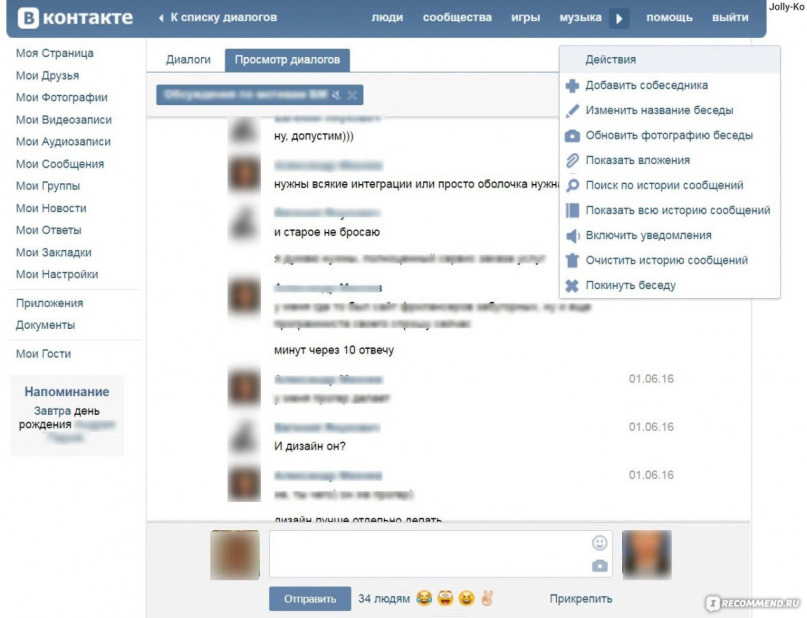Image resolution: width=807 pixels, height=618 pixels.
Task: Toggle the muted speaker icon on conversation tag
Action: coord(336,95)
